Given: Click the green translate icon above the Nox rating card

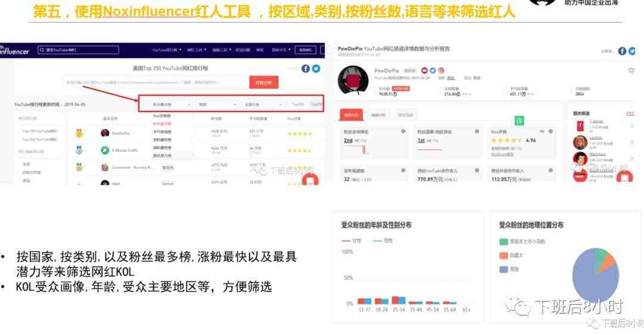Looking at the screenshot, I should [519, 120].
